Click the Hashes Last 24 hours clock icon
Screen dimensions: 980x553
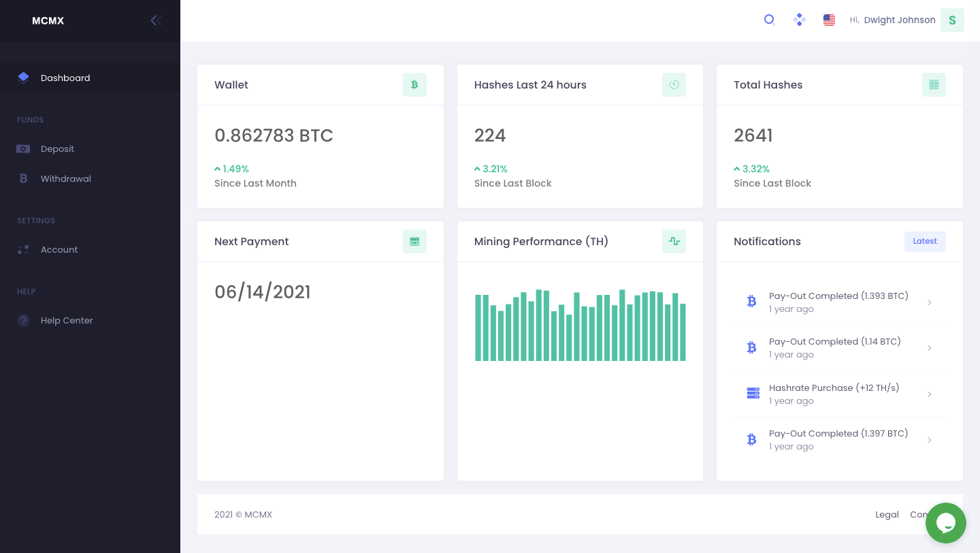674,85
